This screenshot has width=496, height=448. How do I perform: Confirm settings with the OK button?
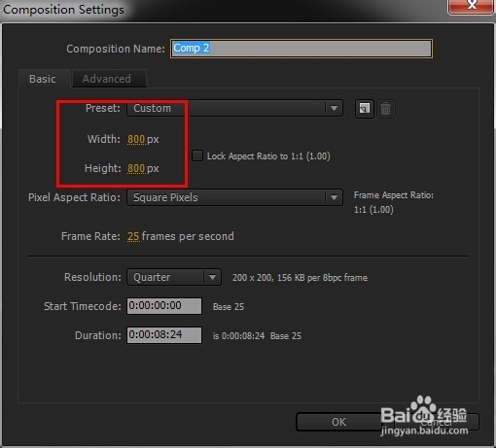point(338,422)
